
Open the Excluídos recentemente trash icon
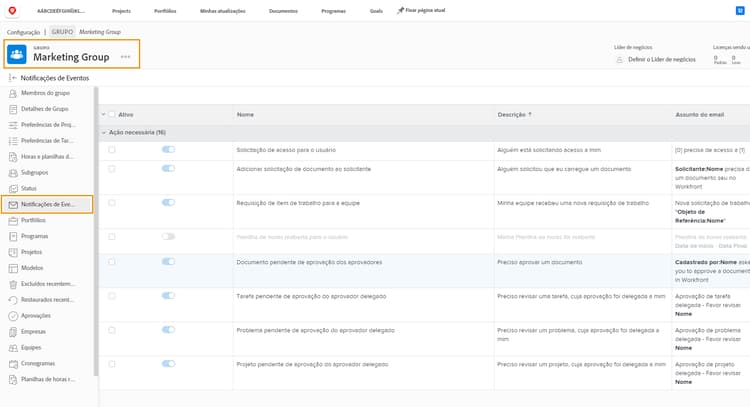12,284
